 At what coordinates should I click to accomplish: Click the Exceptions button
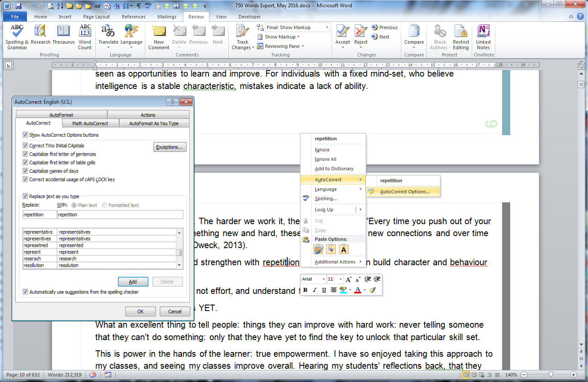click(170, 147)
